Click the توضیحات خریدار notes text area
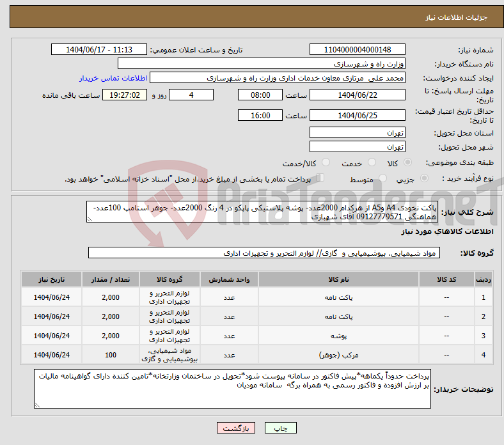 point(232,388)
